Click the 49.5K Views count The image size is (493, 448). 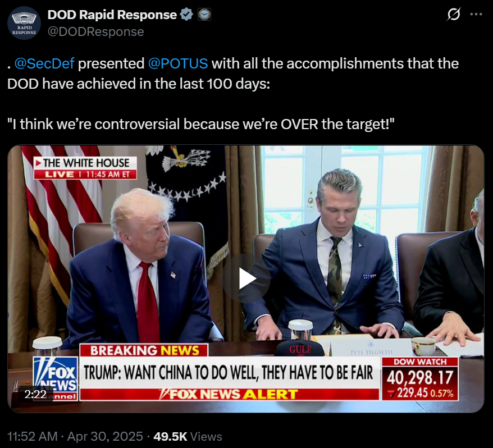(188, 436)
